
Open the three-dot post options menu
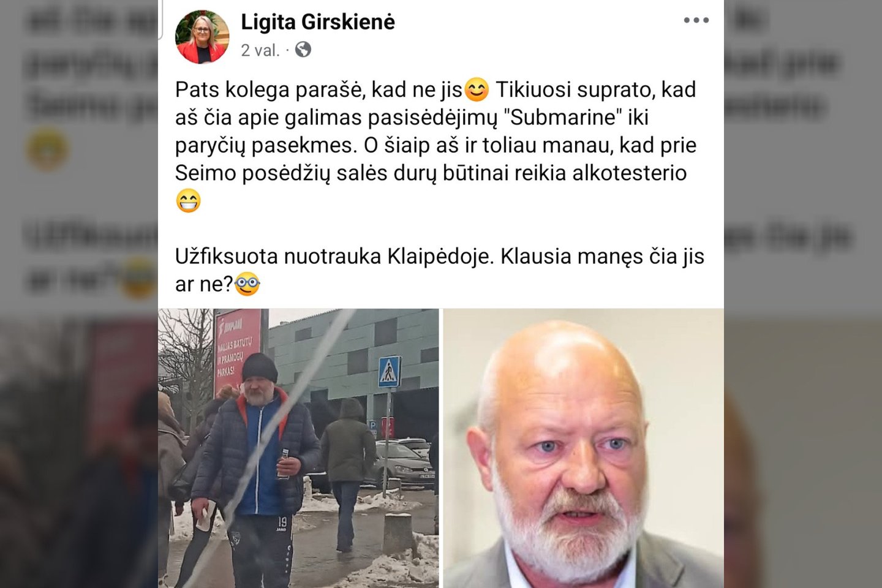(x=696, y=20)
